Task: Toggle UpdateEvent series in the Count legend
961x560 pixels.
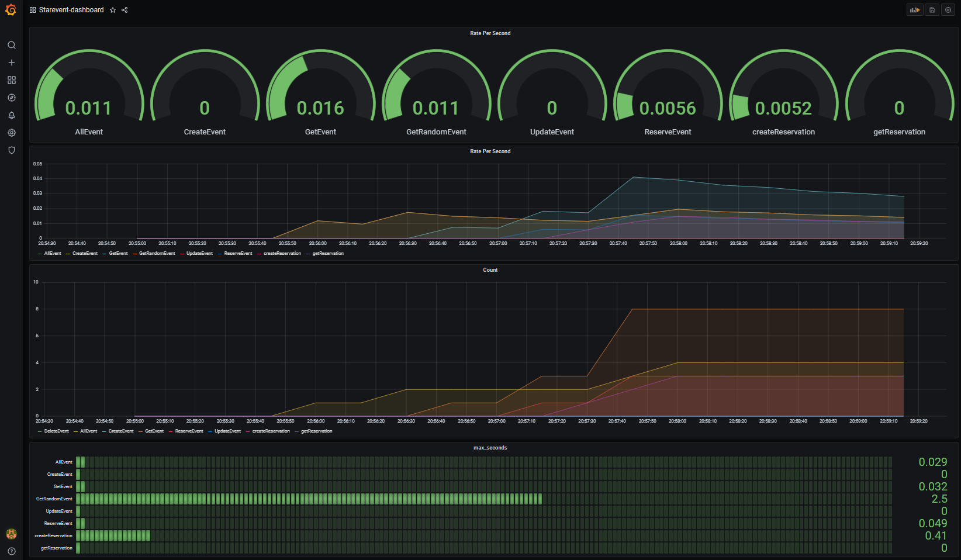Action: (228, 431)
